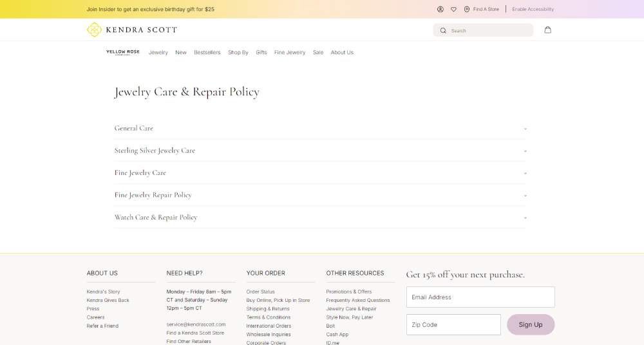Click the Jewelry Care & Repair Policy title
Screen dimensions: 644x345
tap(187, 92)
